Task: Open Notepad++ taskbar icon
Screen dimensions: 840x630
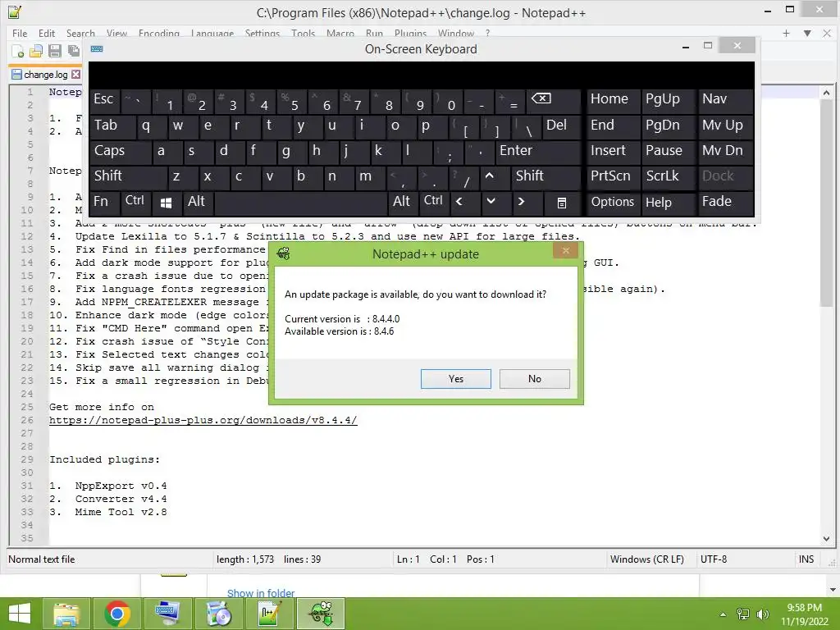Action: (269, 614)
